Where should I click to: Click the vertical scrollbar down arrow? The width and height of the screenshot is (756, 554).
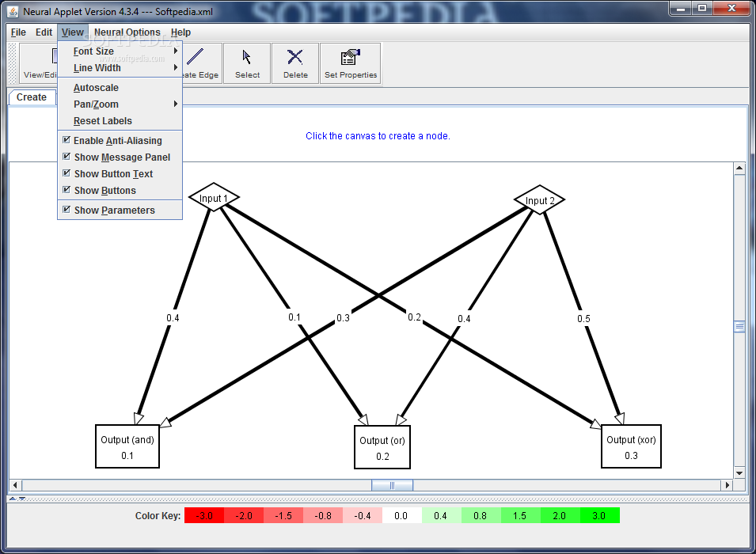coord(739,473)
